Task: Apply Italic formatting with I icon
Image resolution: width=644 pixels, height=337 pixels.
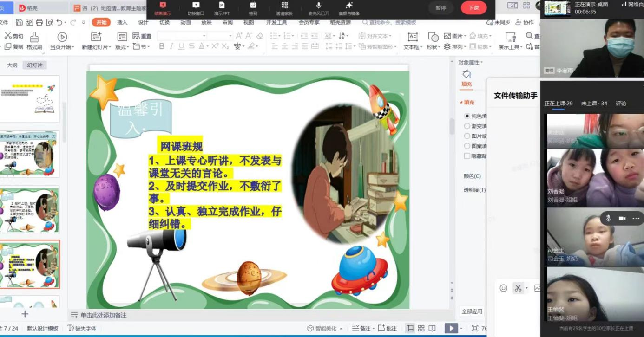Action: click(x=171, y=46)
